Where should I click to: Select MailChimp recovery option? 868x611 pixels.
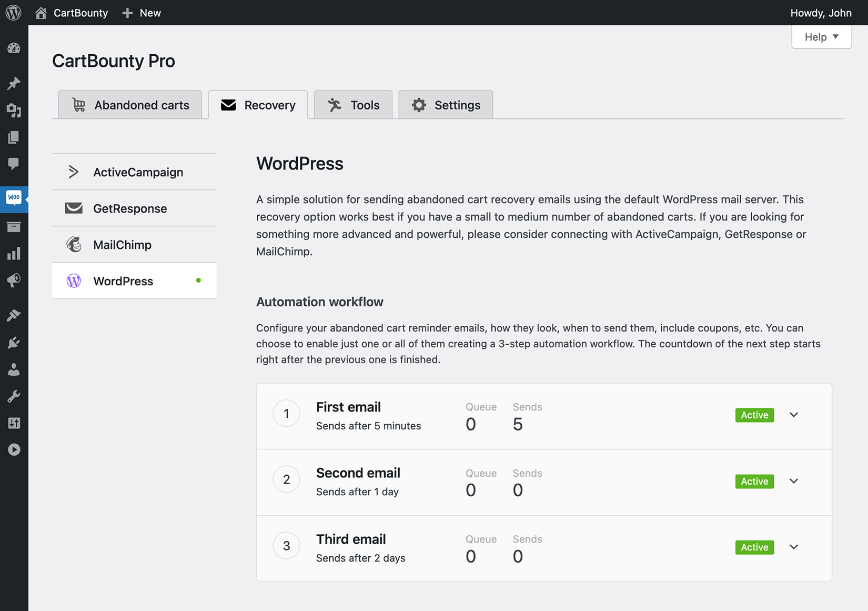pos(134,245)
